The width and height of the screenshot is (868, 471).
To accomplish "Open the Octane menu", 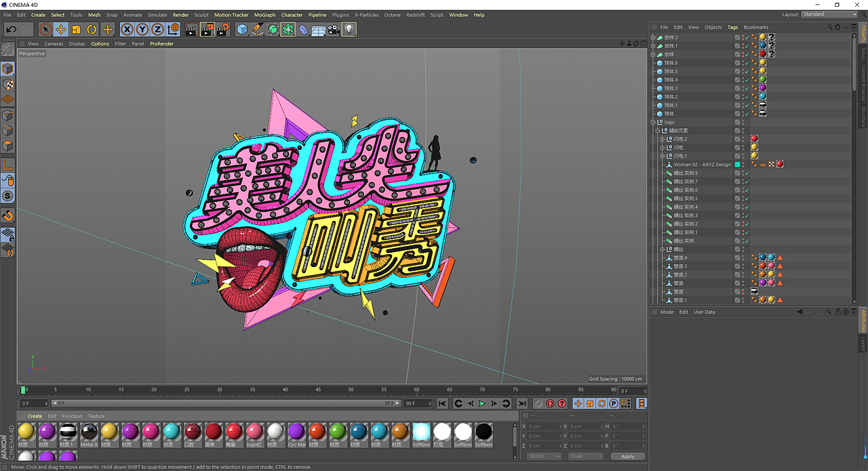I will click(392, 15).
